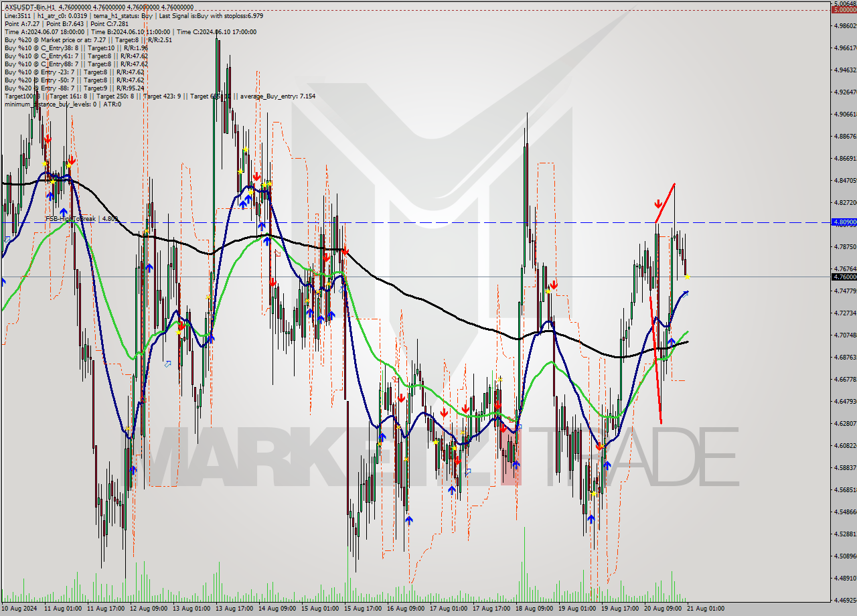Click the 4.50896 price axis label

click(844, 556)
